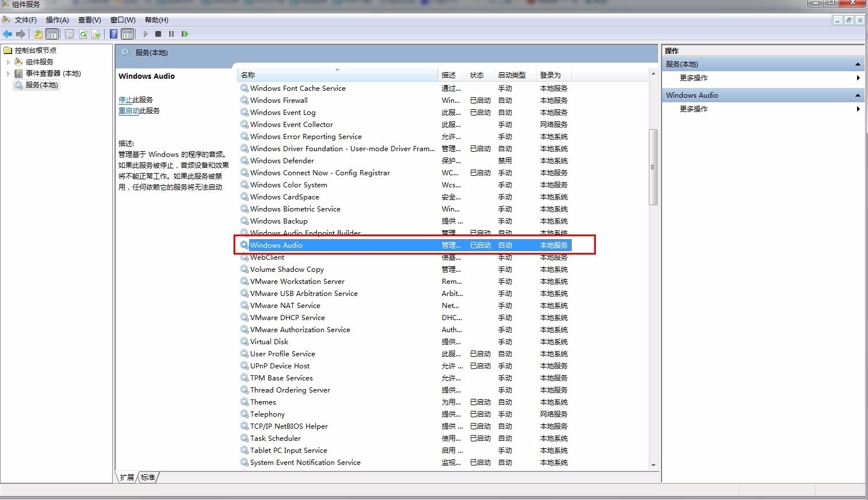Switch to the 标准 tab

tap(148, 477)
